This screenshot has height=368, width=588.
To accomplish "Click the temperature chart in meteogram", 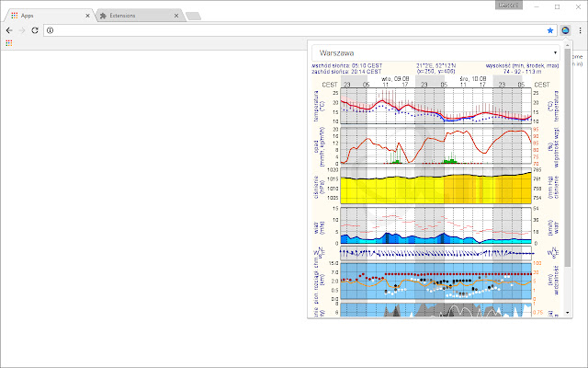I will (x=435, y=106).
